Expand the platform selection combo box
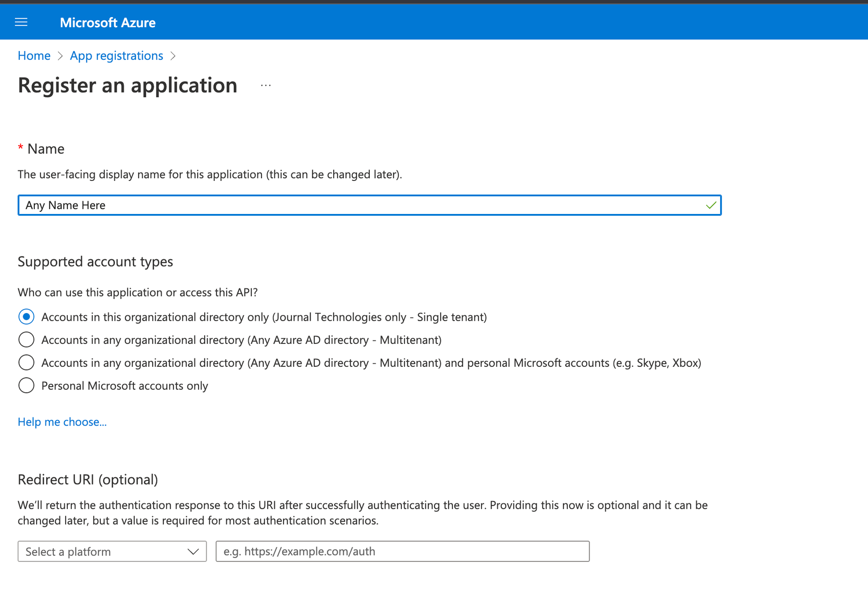 tap(112, 551)
